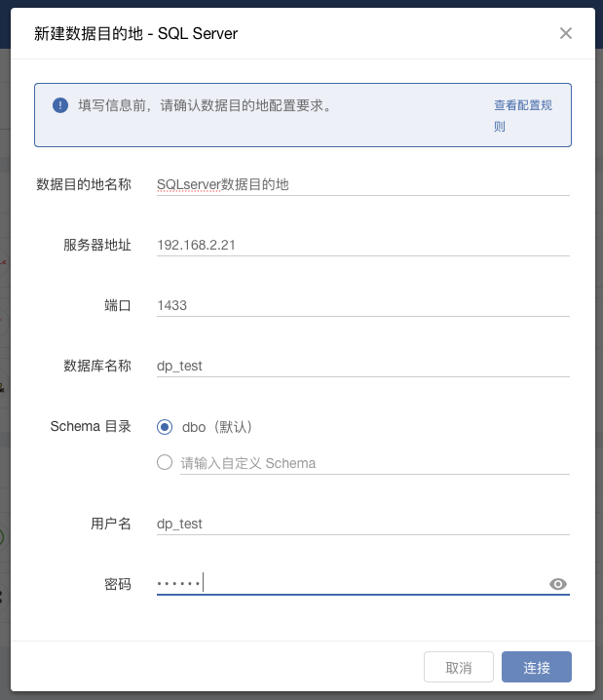Click the 数据库名称 field label
This screenshot has height=700, width=603.
point(97,366)
